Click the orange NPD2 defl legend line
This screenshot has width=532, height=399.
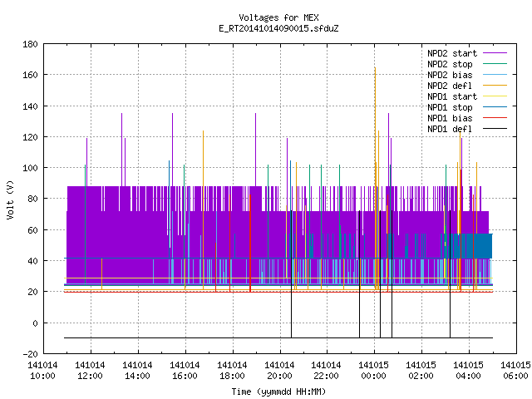point(495,85)
